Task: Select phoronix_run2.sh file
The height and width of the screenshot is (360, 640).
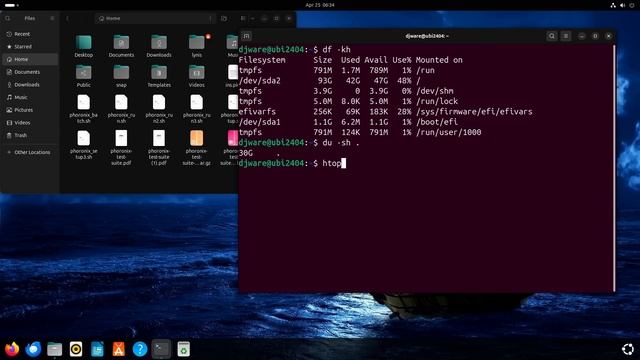Action: [159, 109]
